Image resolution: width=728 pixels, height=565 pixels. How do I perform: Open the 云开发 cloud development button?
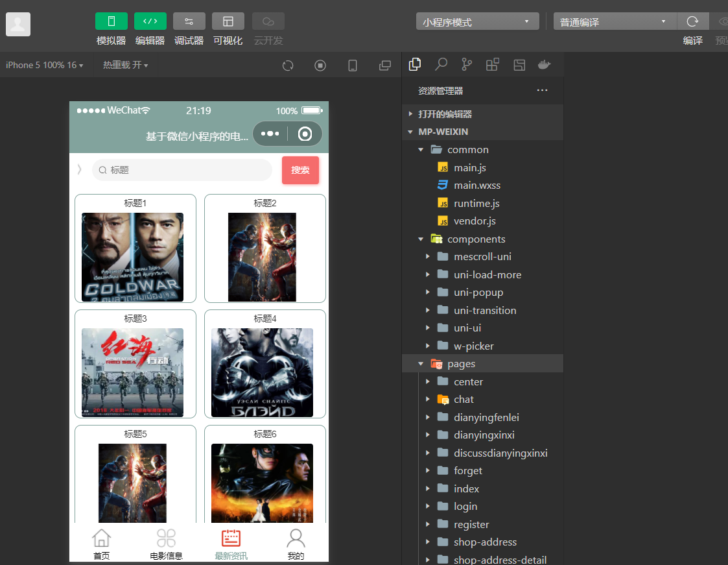point(268,21)
